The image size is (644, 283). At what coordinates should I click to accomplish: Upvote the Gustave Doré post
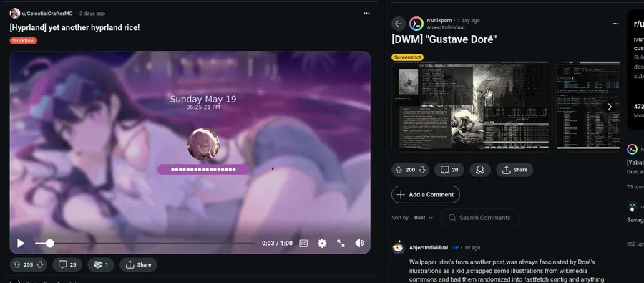point(399,170)
